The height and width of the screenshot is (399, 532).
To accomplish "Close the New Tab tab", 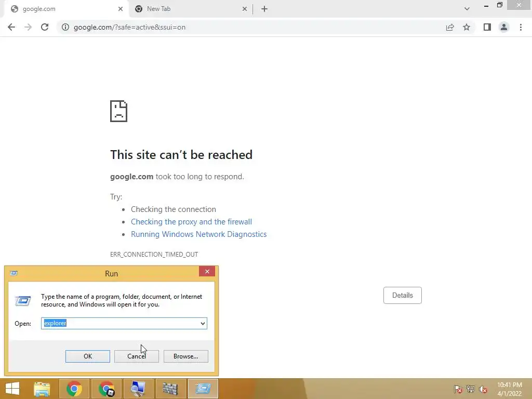I will coord(245,9).
